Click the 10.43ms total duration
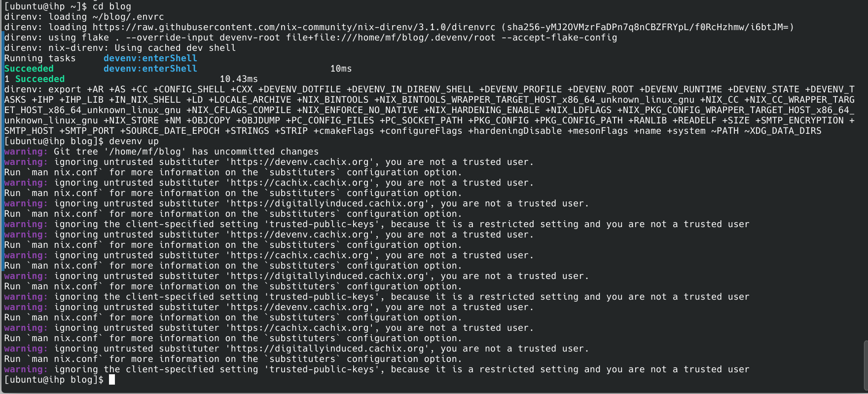 point(239,79)
